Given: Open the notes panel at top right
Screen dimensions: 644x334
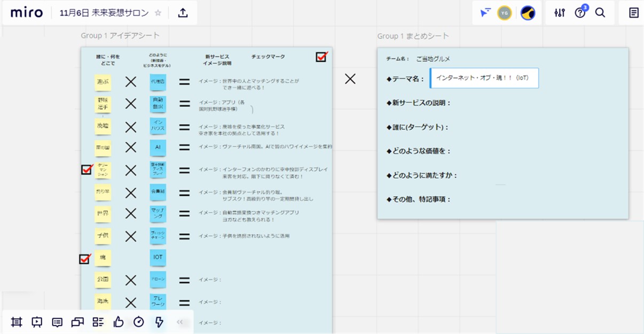Looking at the screenshot, I should pos(632,12).
